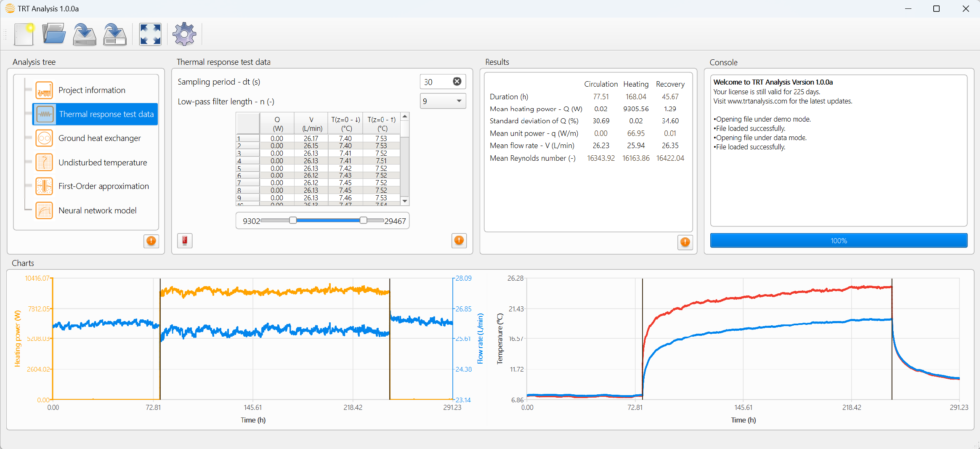Click the Results panel orange info button
This screenshot has height=449, width=980.
click(x=685, y=242)
